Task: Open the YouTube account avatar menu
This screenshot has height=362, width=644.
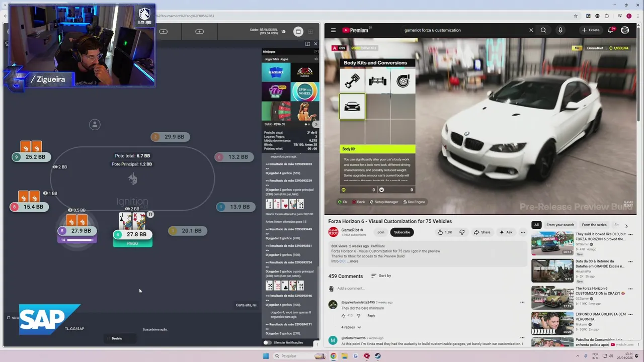Action: tap(625, 30)
